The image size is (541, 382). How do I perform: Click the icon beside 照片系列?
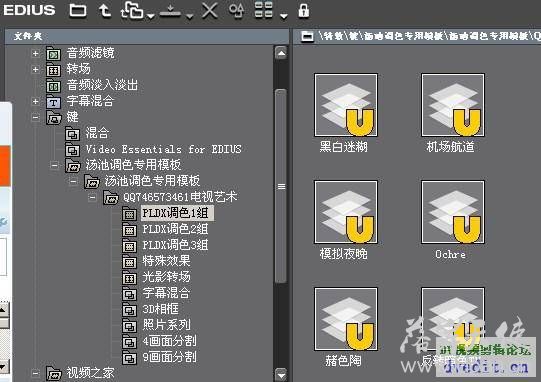[x=129, y=326]
